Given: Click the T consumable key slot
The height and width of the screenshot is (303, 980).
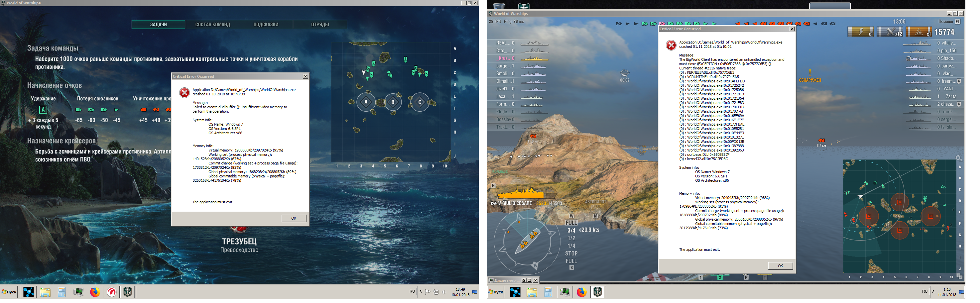Looking at the screenshot, I should (x=765, y=277).
